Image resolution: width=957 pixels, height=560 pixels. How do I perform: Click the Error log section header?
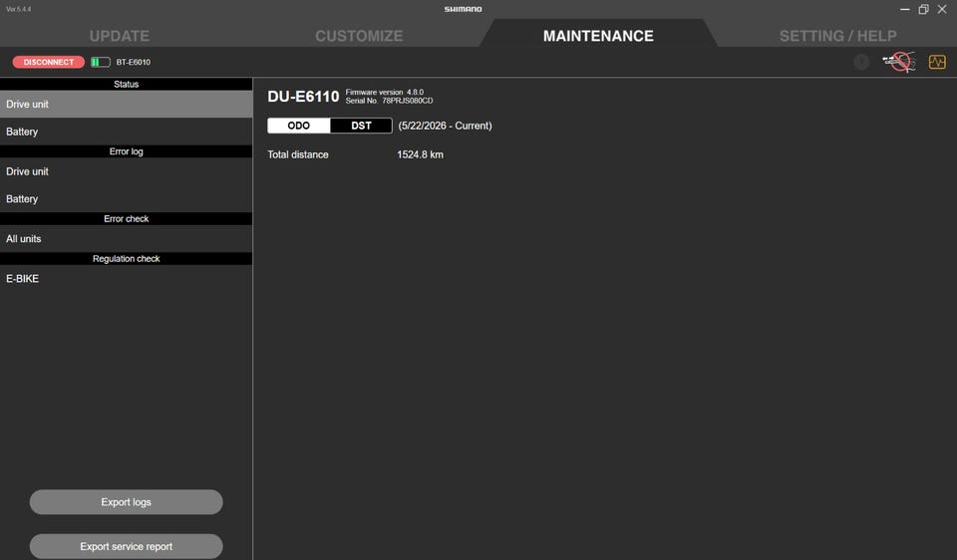click(x=127, y=151)
